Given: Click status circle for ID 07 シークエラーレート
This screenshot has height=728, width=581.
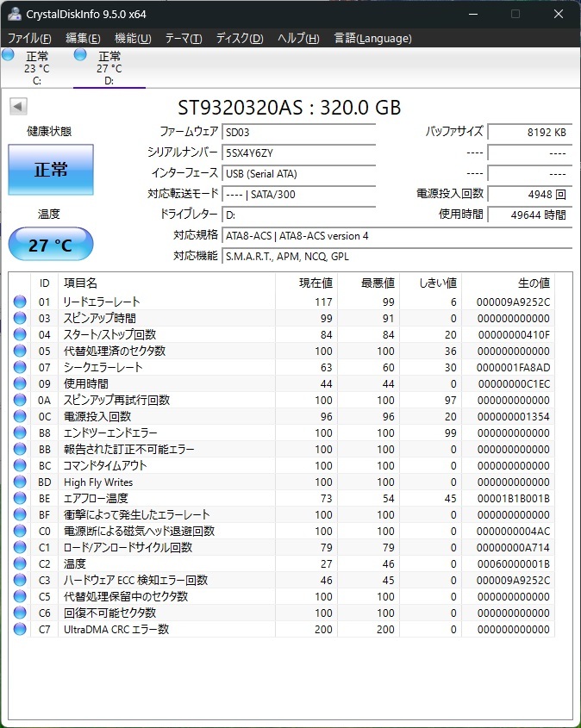Looking at the screenshot, I should tap(20, 367).
